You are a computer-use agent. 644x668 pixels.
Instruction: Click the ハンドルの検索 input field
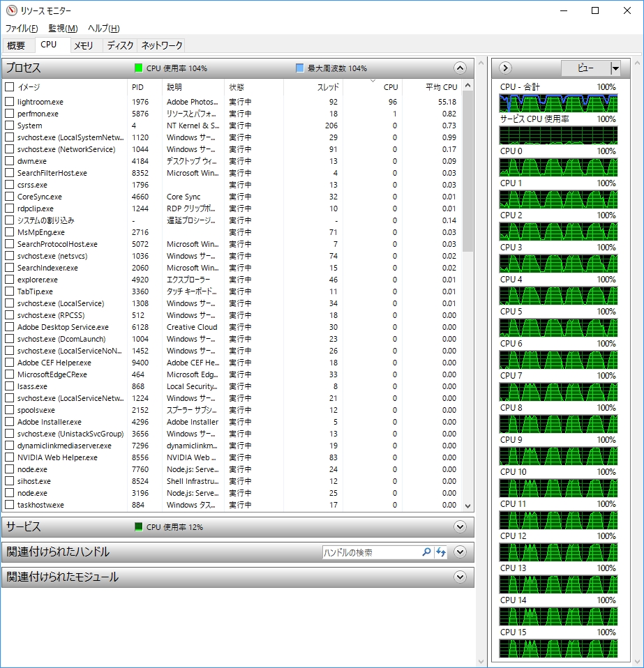click(370, 552)
